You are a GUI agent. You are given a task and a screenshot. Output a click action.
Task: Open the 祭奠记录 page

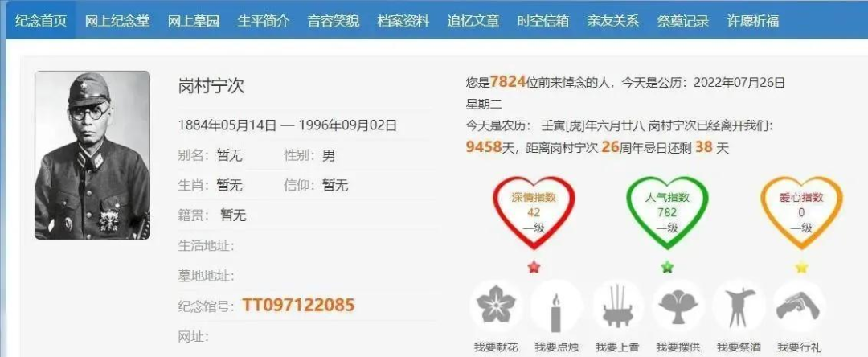pos(683,21)
